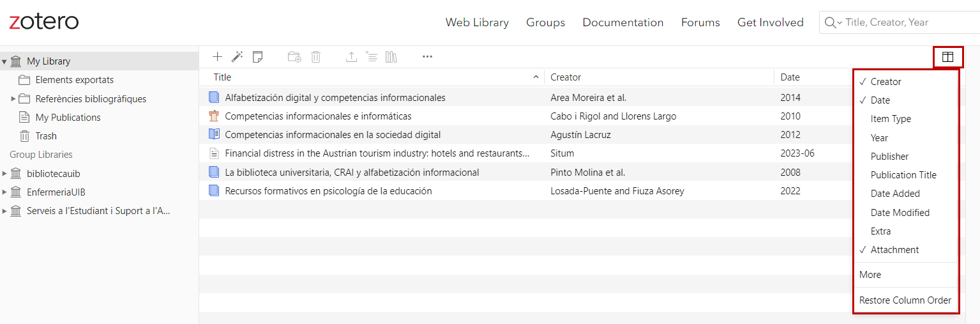Click the book icon of Recursos formativos
The height and width of the screenshot is (324, 980).
tap(214, 190)
